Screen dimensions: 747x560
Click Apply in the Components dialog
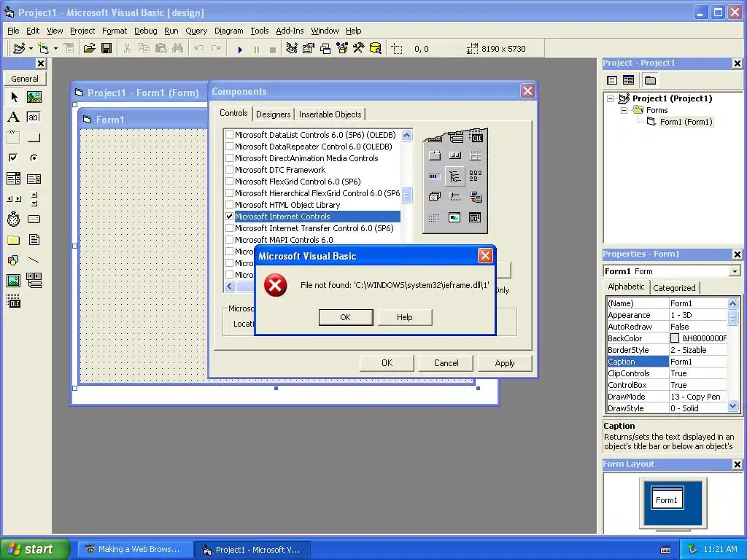pos(505,363)
